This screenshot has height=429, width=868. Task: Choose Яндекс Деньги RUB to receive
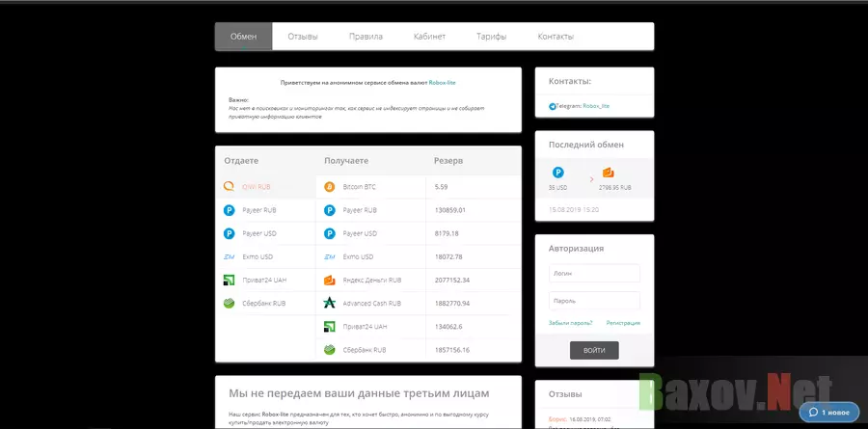click(371, 281)
